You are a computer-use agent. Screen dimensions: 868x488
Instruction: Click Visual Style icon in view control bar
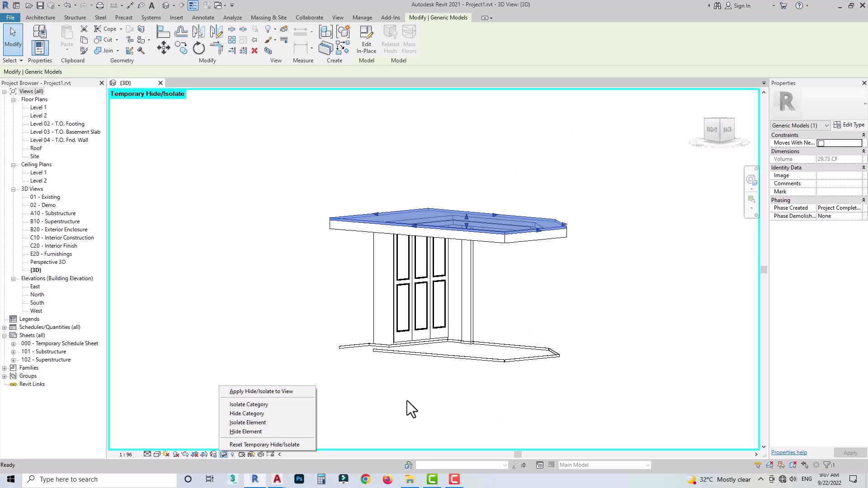[x=157, y=454]
